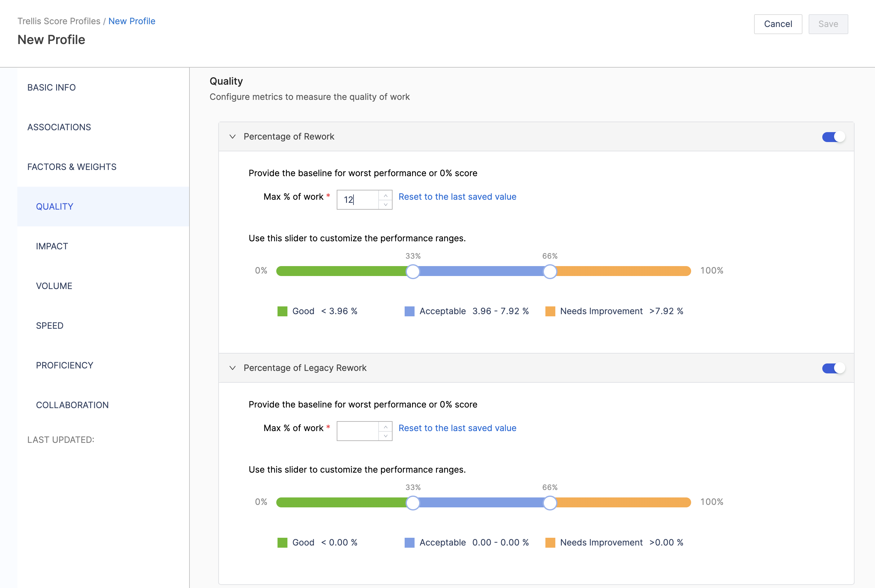Viewport: 875px width, 588px height.
Task: Switch to the Impact tab
Action: [x=52, y=246]
